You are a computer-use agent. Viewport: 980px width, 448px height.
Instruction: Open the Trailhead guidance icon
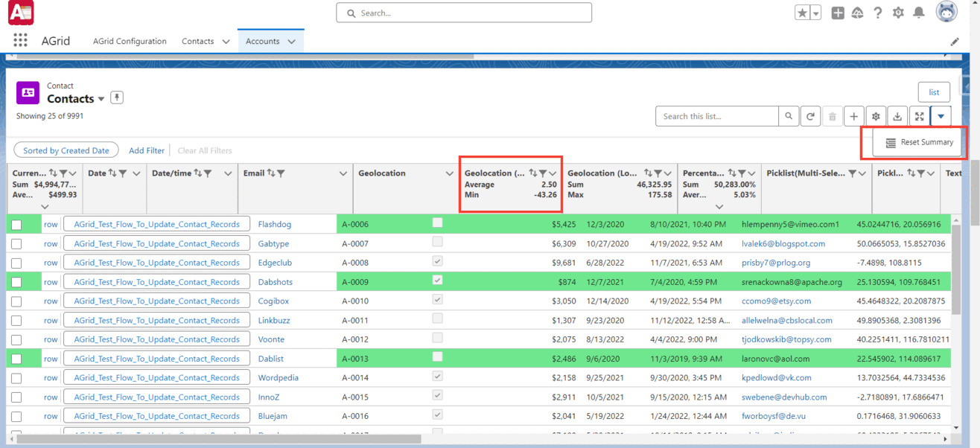[x=857, y=13]
